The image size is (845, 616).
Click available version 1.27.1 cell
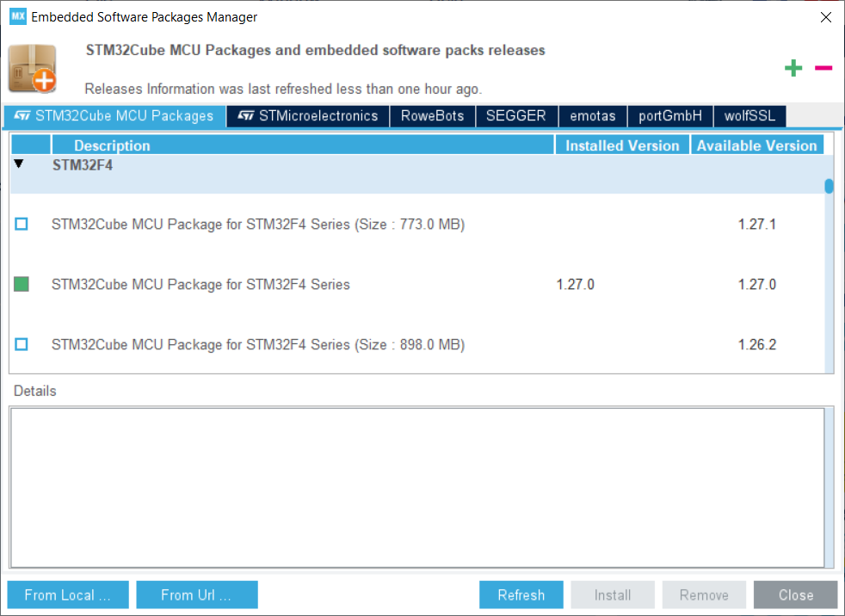pyautogui.click(x=756, y=224)
